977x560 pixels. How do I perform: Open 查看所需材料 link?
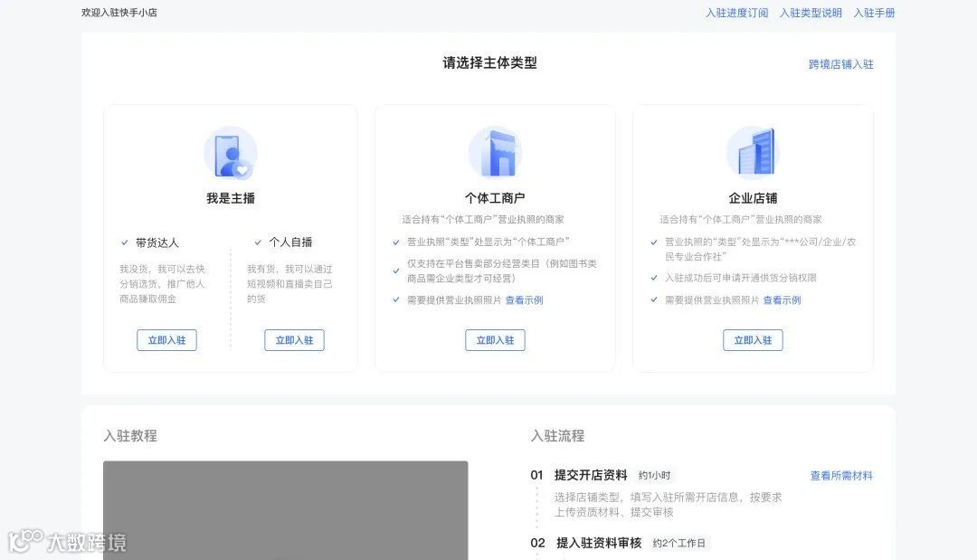tap(841, 476)
